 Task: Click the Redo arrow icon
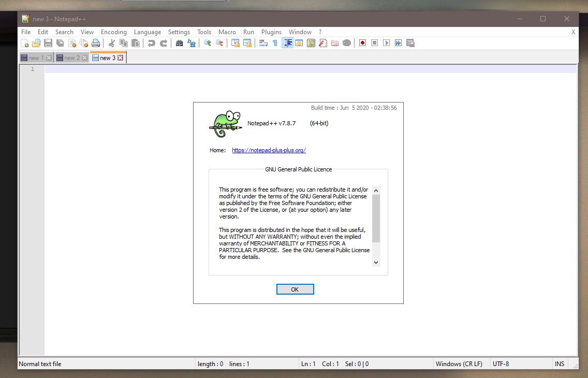[x=163, y=43]
